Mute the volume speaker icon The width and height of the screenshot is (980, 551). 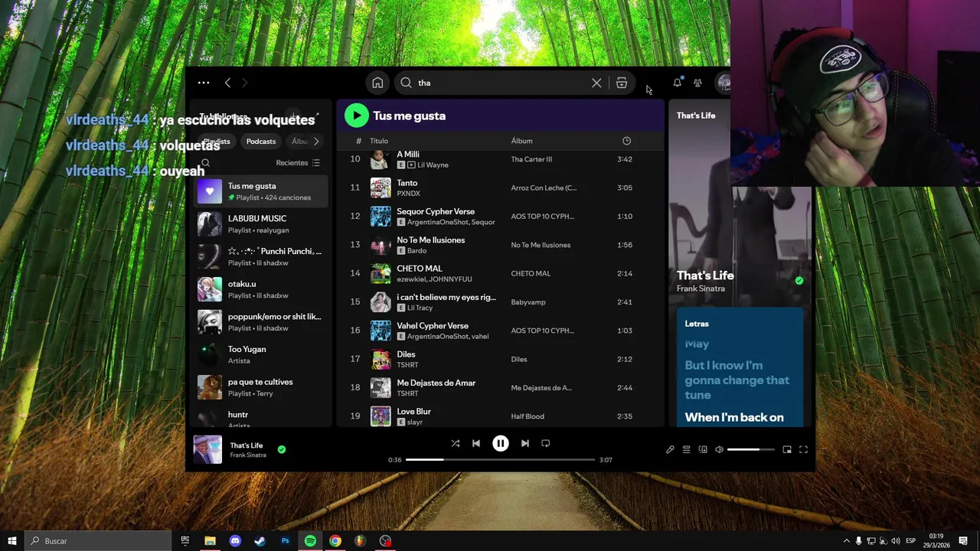tap(719, 449)
